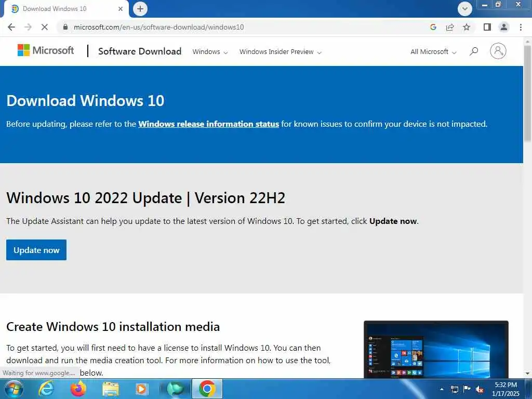The image size is (532, 399).
Task: Open the green bird app in taskbar
Action: point(175,389)
